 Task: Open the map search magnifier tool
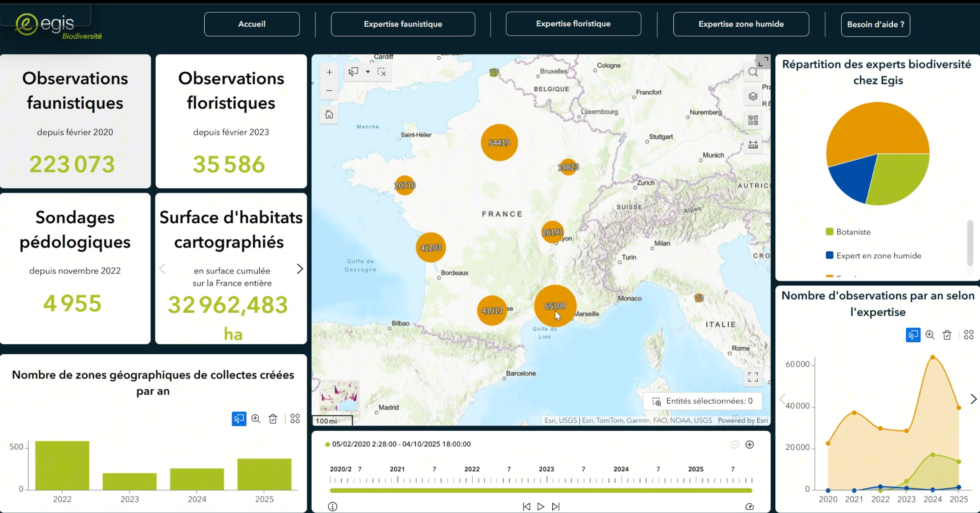click(x=753, y=72)
